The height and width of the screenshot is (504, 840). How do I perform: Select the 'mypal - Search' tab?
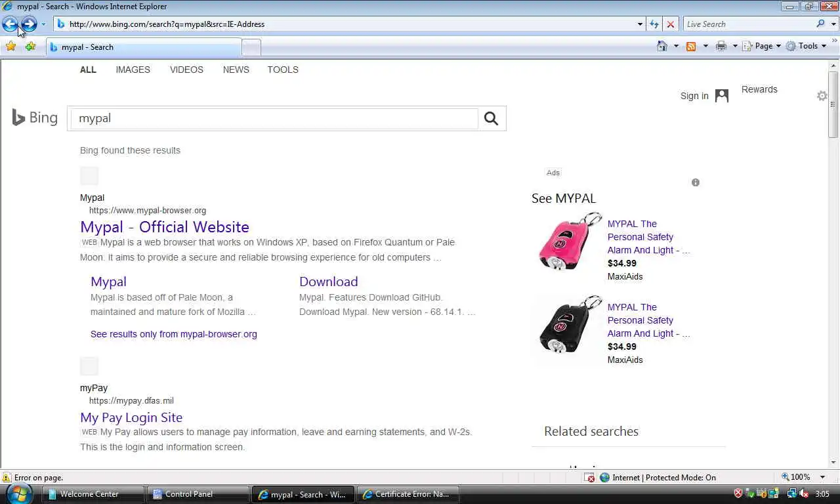point(143,47)
